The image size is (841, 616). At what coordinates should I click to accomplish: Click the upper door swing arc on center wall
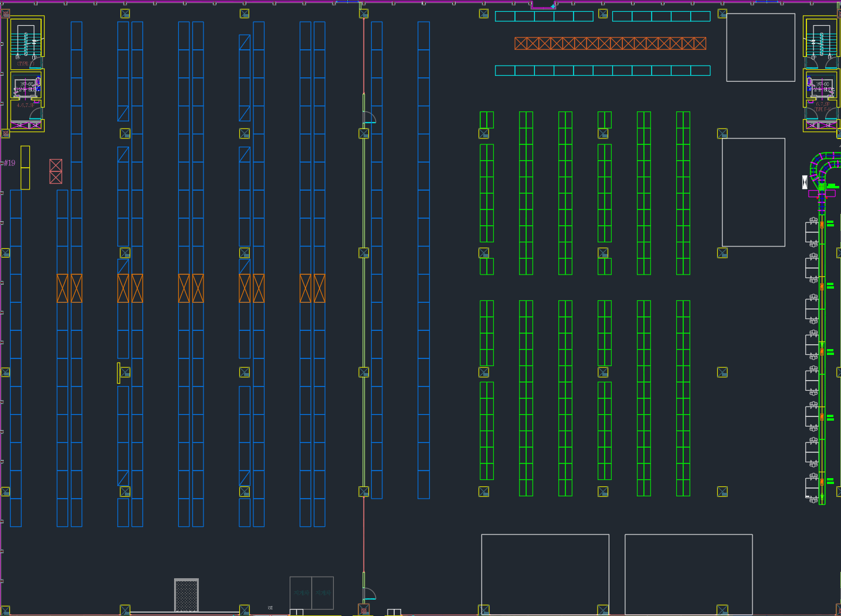coord(369,117)
